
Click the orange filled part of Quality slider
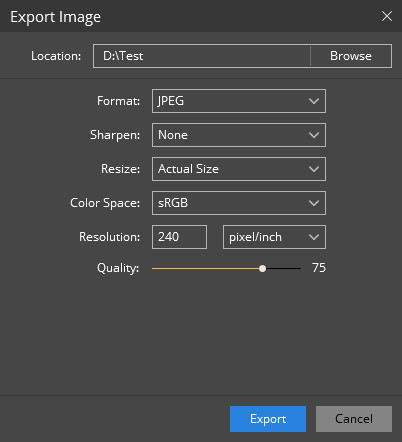click(x=206, y=268)
